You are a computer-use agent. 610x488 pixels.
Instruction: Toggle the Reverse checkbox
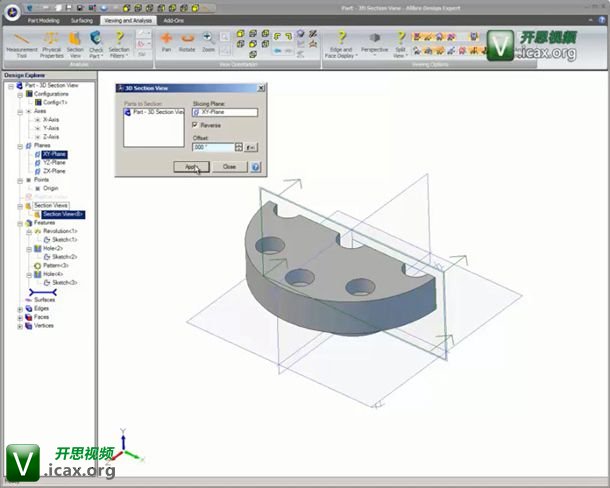pos(195,125)
